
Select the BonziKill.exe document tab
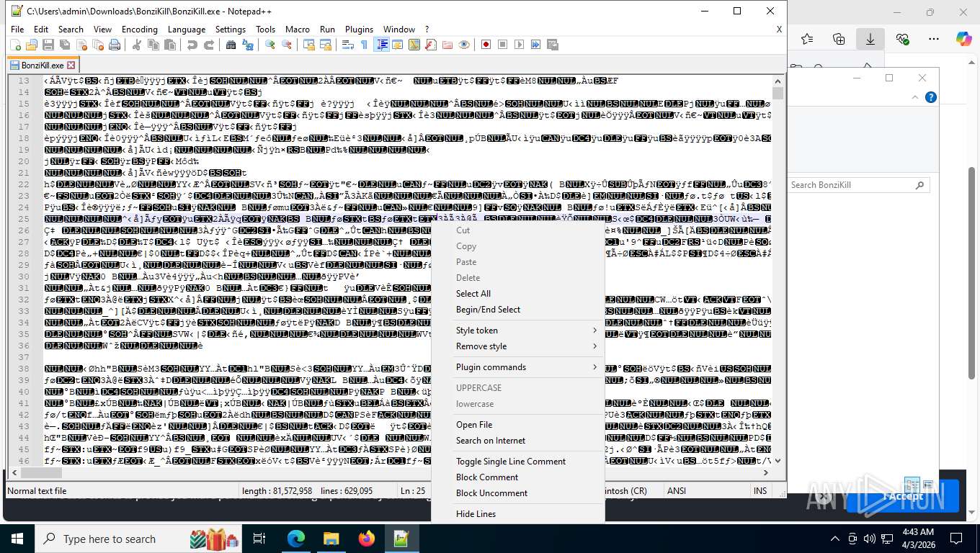pos(42,65)
